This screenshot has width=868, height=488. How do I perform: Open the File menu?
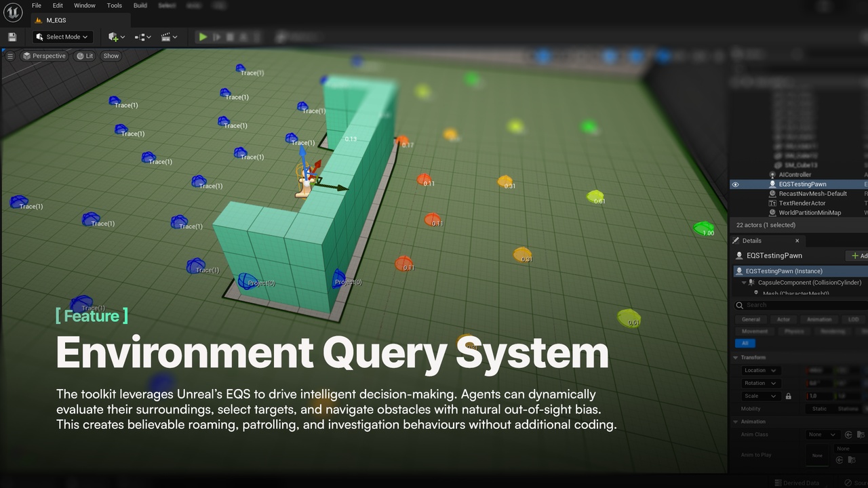click(x=37, y=5)
